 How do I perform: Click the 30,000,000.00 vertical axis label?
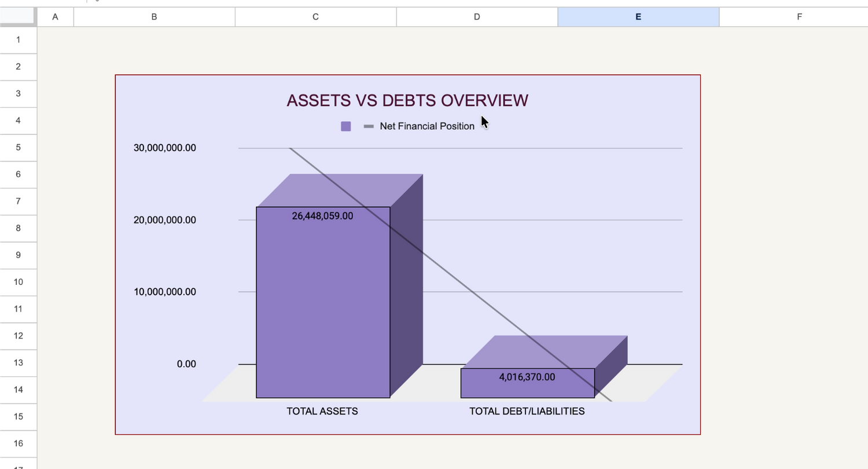165,148
